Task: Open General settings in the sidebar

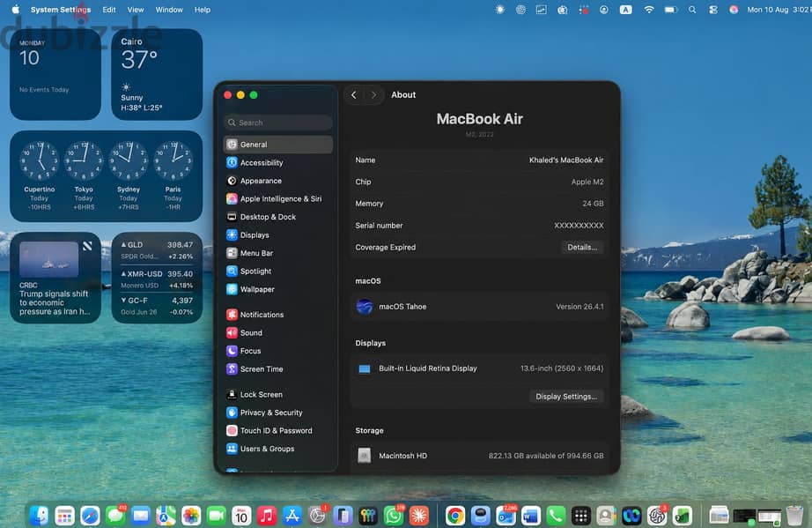Action: 278,145
